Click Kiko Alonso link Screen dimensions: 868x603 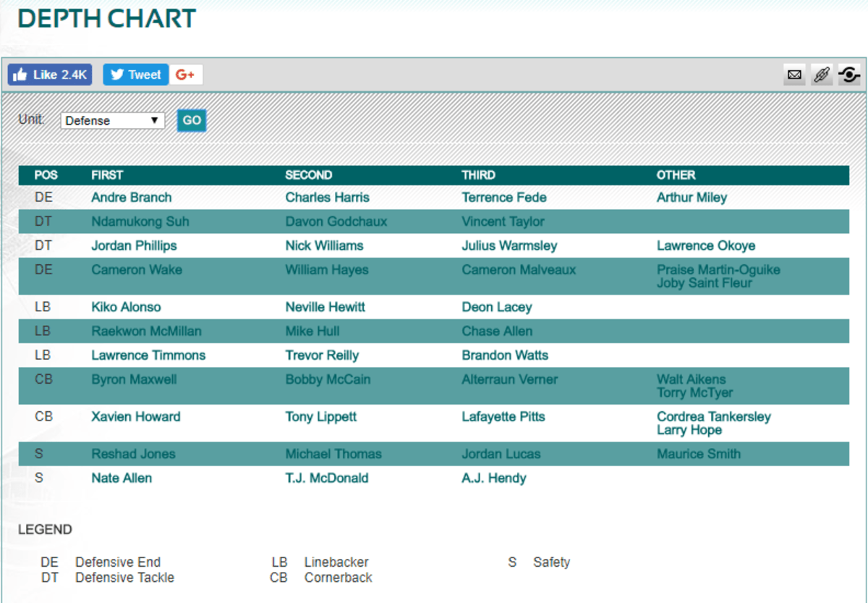click(x=126, y=307)
